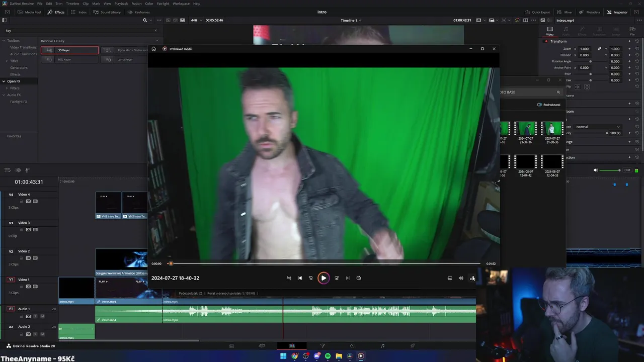Screen dimensions: 644x362
Task: Mute Audio 1 track with M button
Action: click(x=42, y=316)
